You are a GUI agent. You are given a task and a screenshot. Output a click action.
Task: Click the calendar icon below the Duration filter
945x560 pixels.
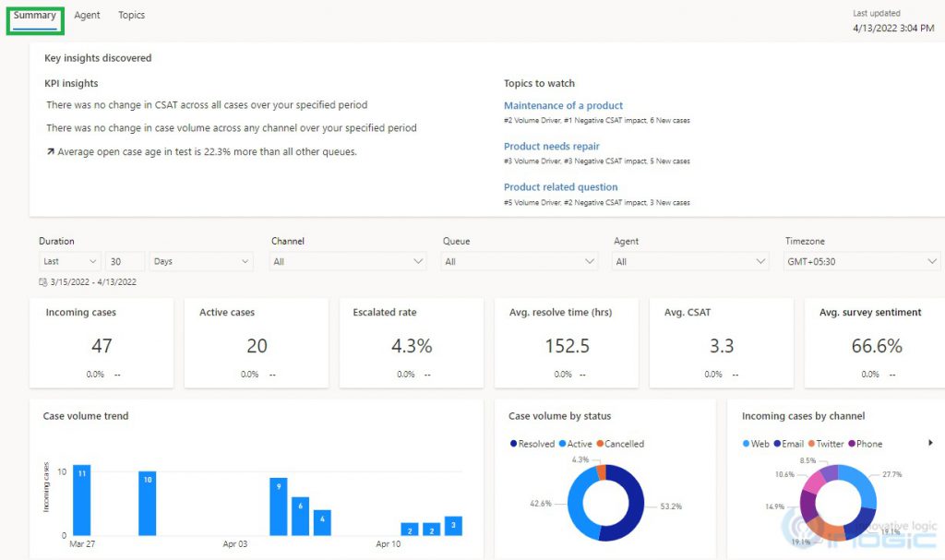click(x=41, y=280)
